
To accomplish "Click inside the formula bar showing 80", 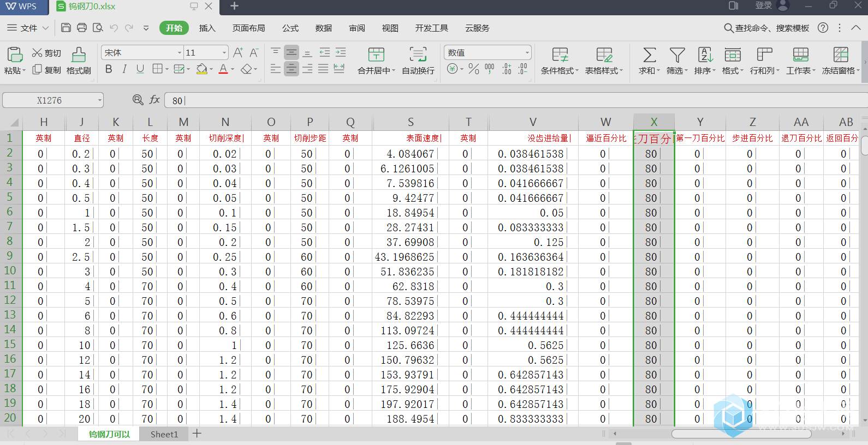I will click(515, 100).
